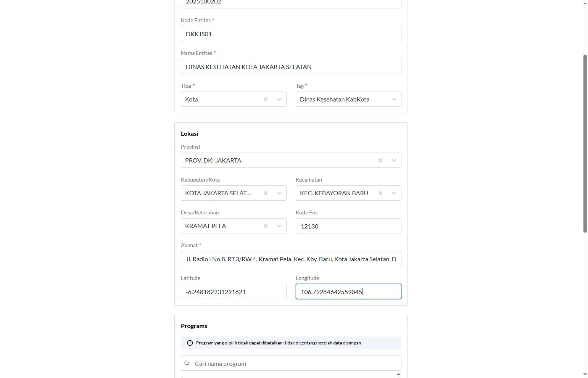The height and width of the screenshot is (378, 588).
Task: Clear the Desa/Kelurahan KRAMAT PELA selection
Action: (x=266, y=226)
